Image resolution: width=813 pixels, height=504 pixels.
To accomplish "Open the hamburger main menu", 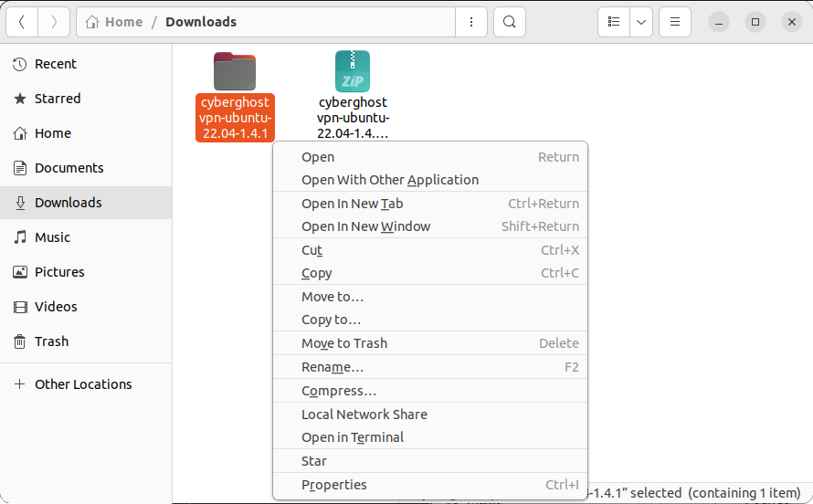I will tap(675, 22).
